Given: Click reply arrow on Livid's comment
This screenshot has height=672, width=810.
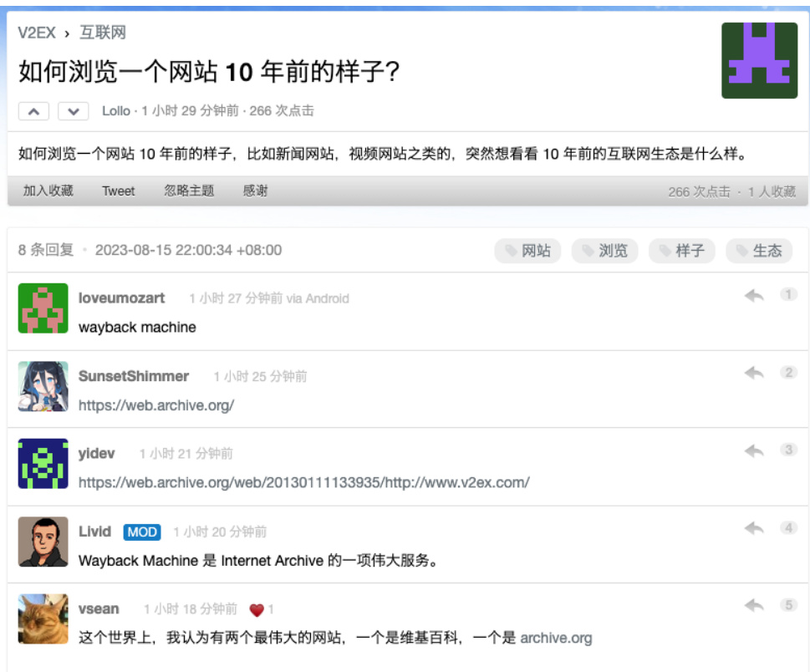Looking at the screenshot, I should (x=754, y=528).
